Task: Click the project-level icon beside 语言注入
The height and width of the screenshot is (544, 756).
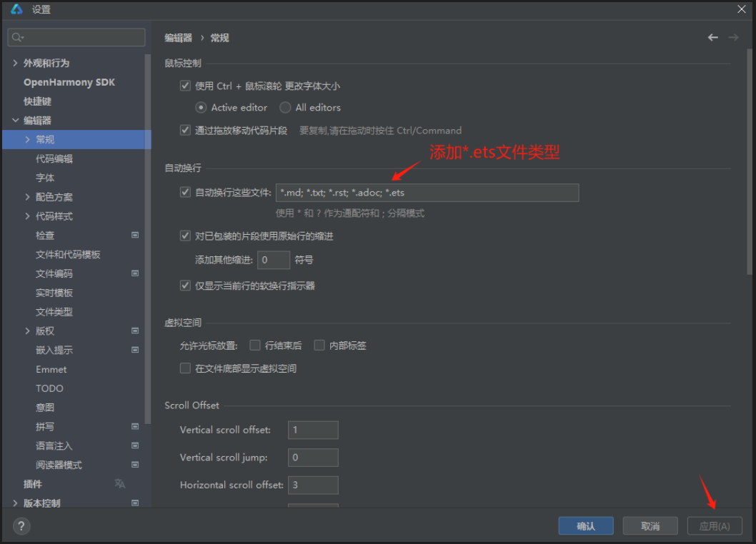Action: pos(135,445)
